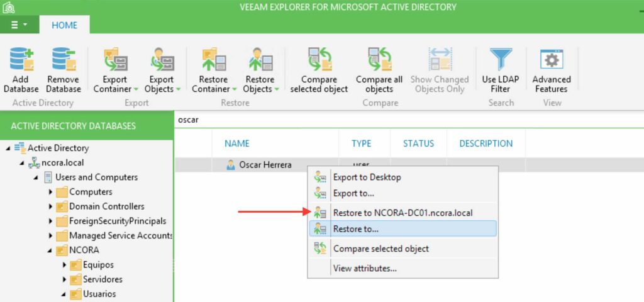
Task: Click the Active Directory root node icon
Action: [x=19, y=147]
